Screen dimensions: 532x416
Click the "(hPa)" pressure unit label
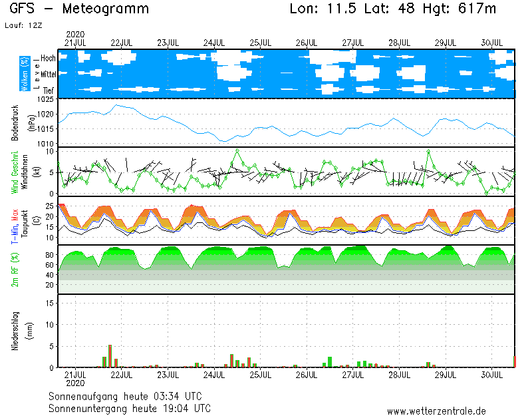coord(31,123)
